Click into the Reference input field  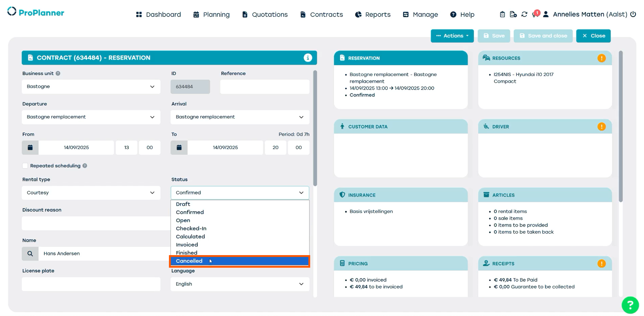tap(264, 86)
